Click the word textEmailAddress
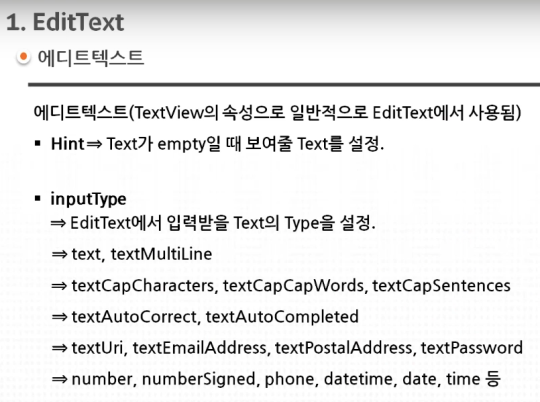Image resolution: width=540 pixels, height=402 pixels. tap(200, 348)
